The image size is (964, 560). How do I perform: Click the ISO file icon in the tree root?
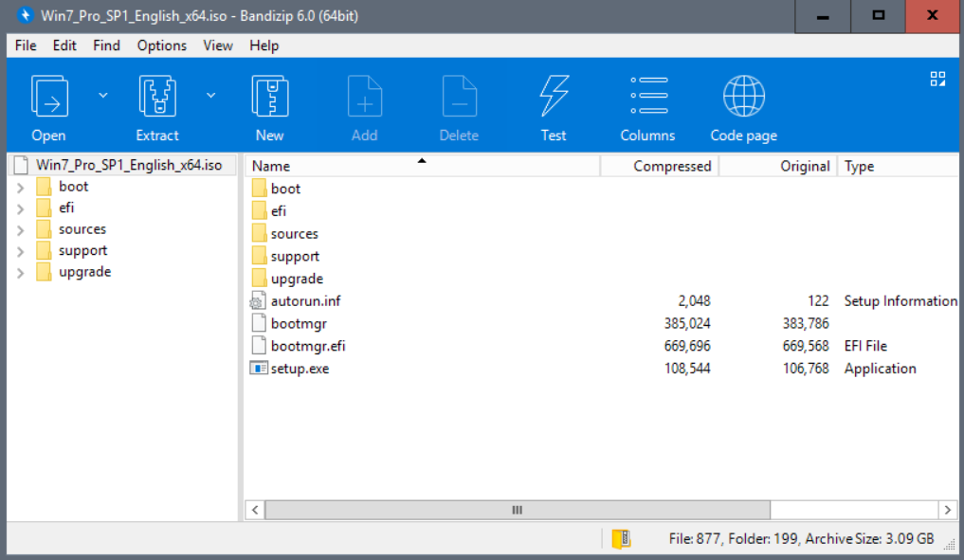pyautogui.click(x=22, y=165)
